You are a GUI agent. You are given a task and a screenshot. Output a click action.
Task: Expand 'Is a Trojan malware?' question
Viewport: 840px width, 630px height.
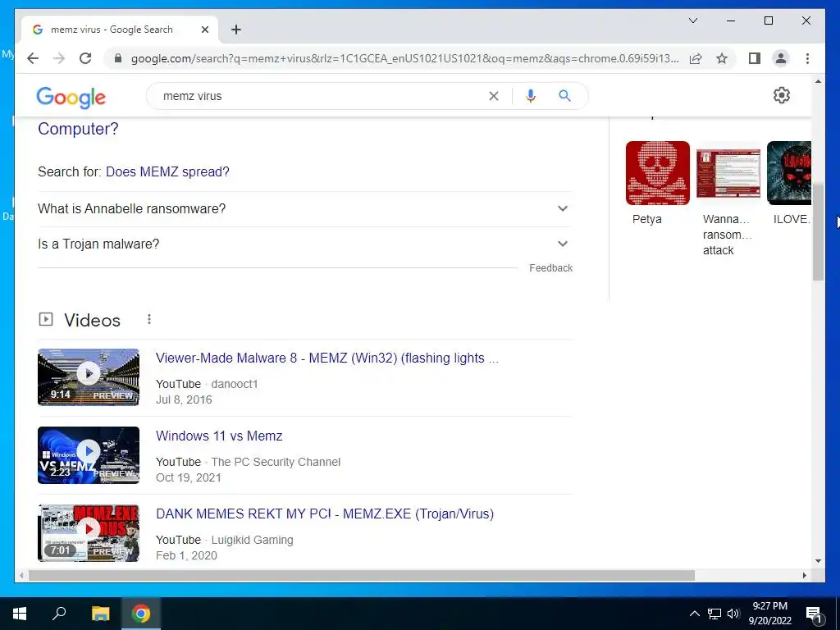304,244
